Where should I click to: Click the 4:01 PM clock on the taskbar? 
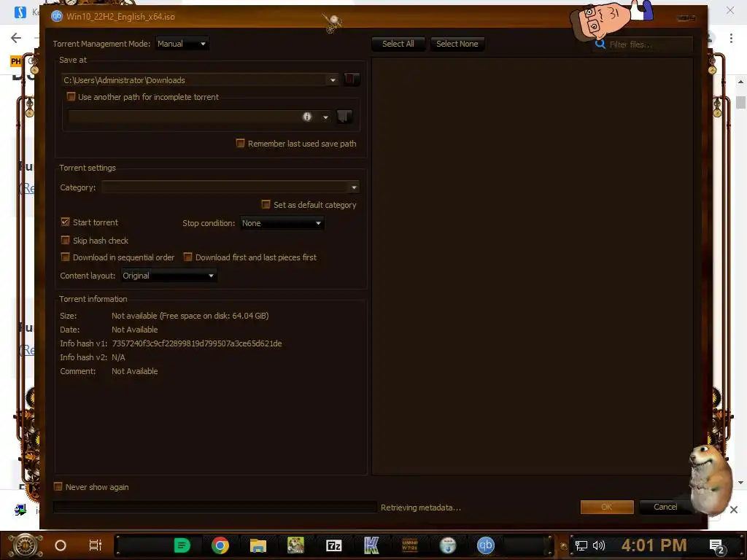point(654,545)
